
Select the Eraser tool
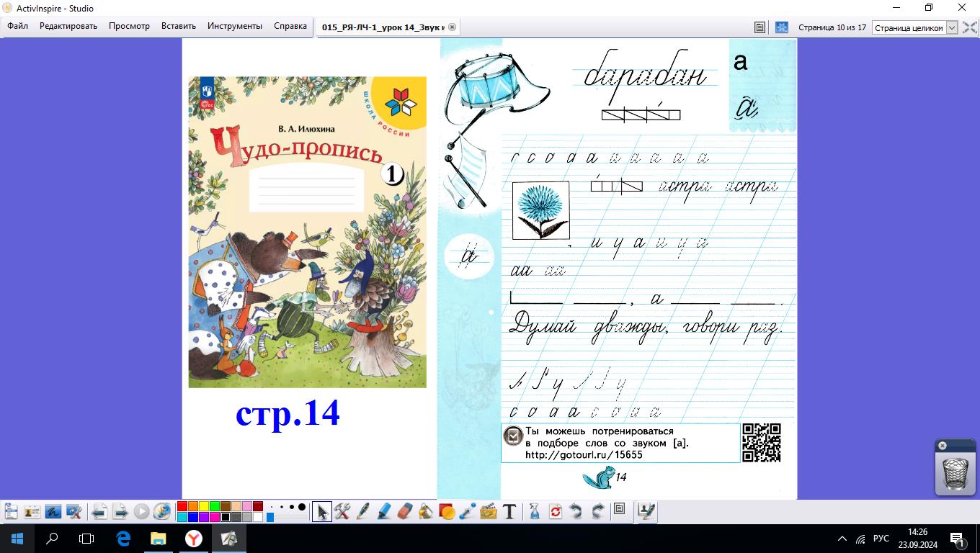tap(405, 511)
